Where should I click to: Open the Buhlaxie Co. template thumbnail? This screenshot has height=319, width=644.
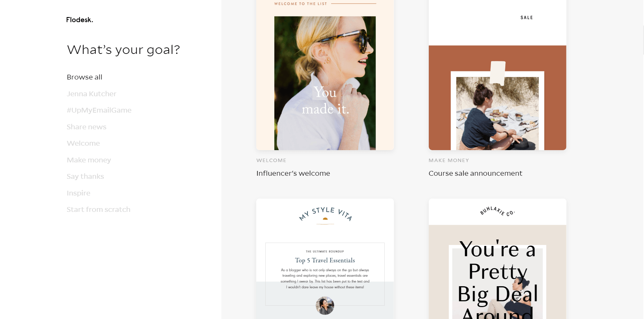[x=497, y=259]
